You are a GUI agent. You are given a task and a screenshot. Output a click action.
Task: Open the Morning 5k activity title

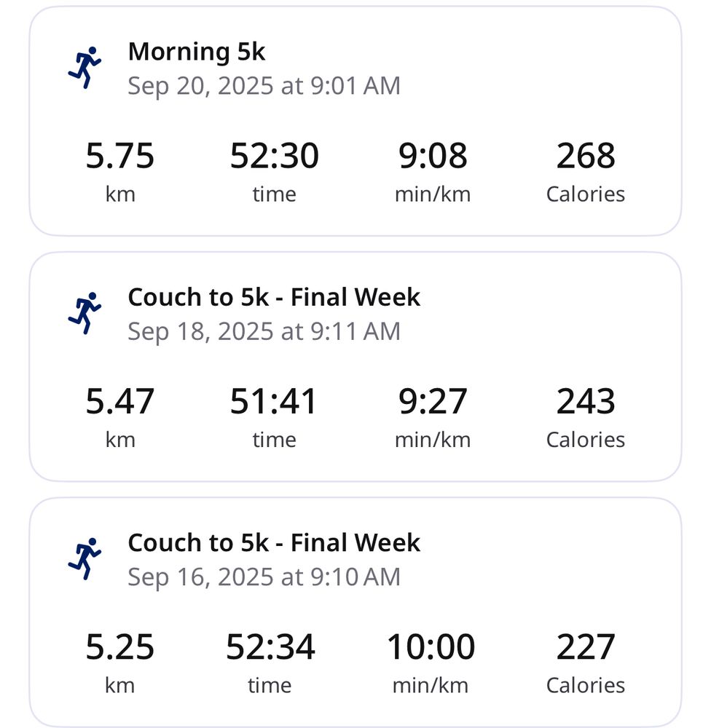point(197,51)
